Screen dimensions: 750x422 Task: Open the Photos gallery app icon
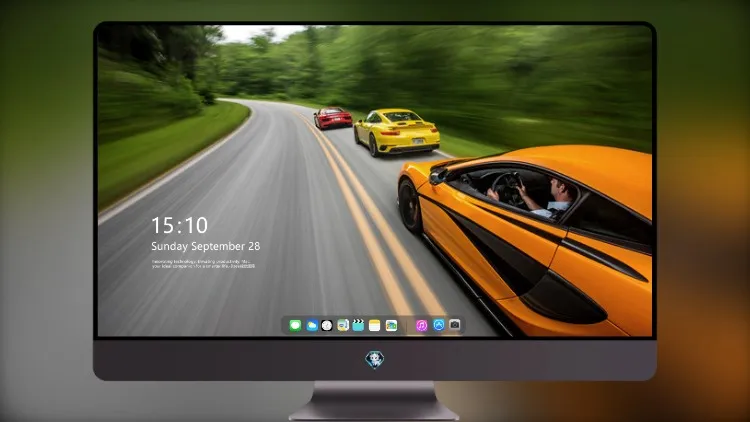click(x=391, y=325)
